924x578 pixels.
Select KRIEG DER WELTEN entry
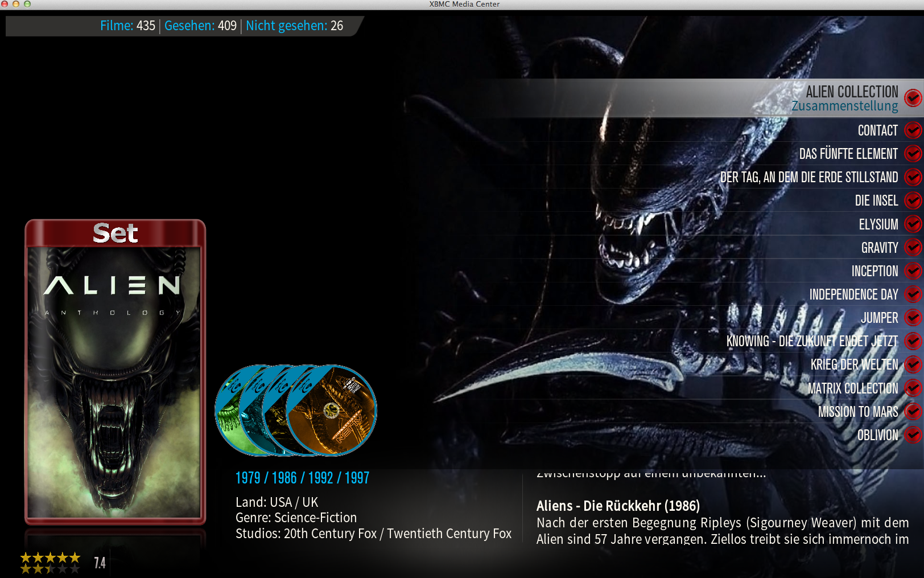tap(854, 364)
